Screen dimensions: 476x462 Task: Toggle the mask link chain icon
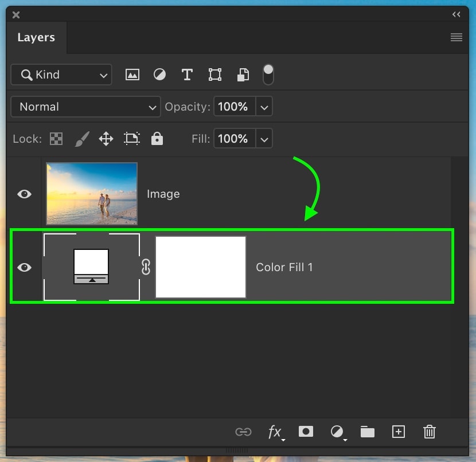[x=146, y=267]
